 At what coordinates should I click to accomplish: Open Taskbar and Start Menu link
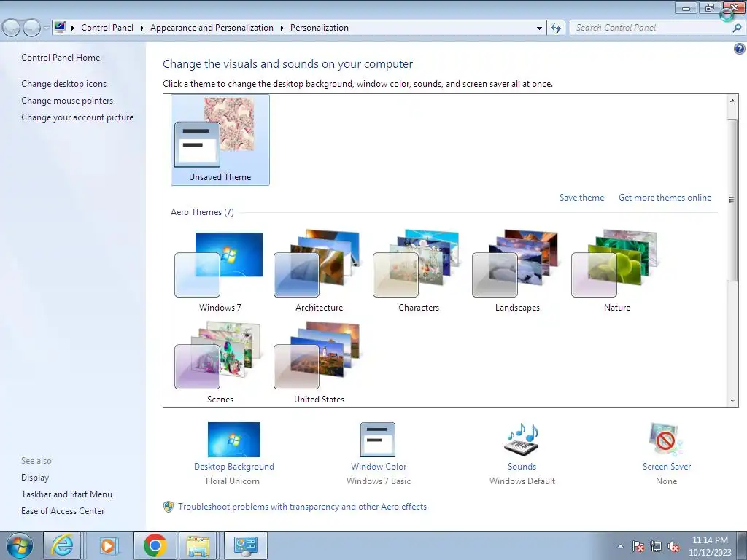[66, 494]
